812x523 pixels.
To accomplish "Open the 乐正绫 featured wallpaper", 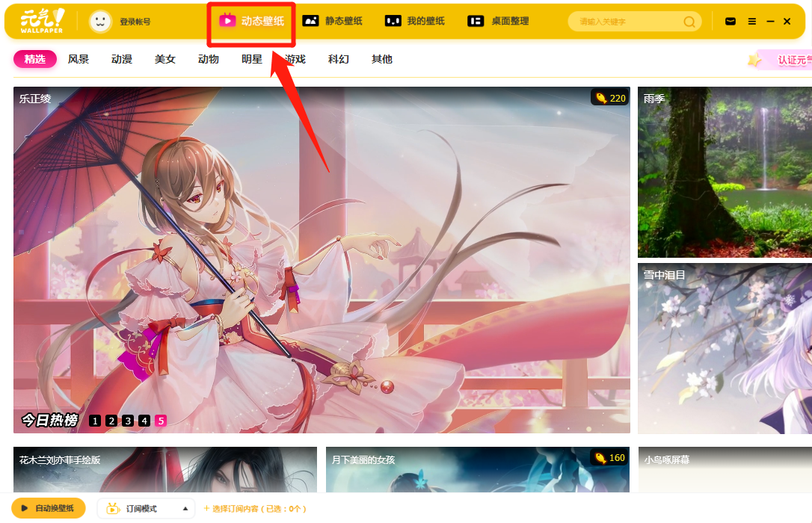I will click(x=322, y=260).
